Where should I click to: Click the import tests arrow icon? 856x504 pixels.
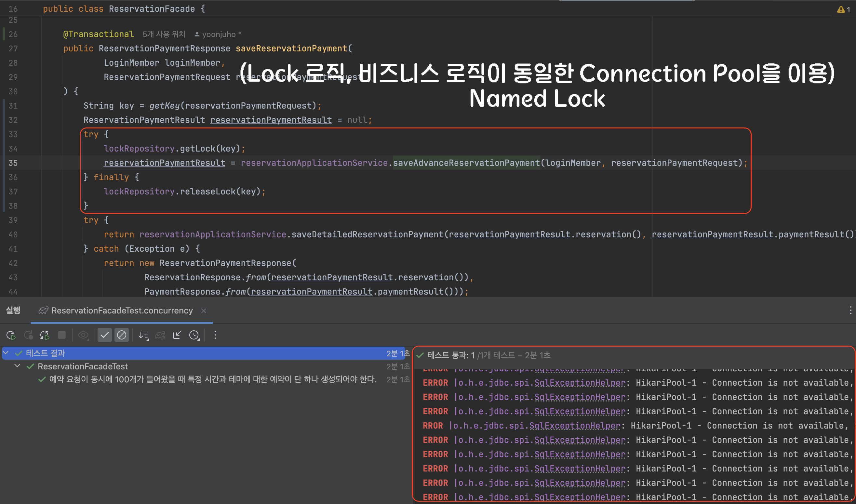click(x=177, y=335)
